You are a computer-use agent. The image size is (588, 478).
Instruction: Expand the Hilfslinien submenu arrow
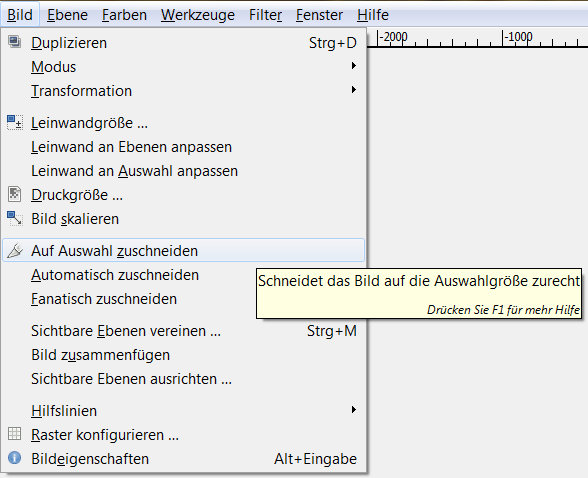coord(353,409)
